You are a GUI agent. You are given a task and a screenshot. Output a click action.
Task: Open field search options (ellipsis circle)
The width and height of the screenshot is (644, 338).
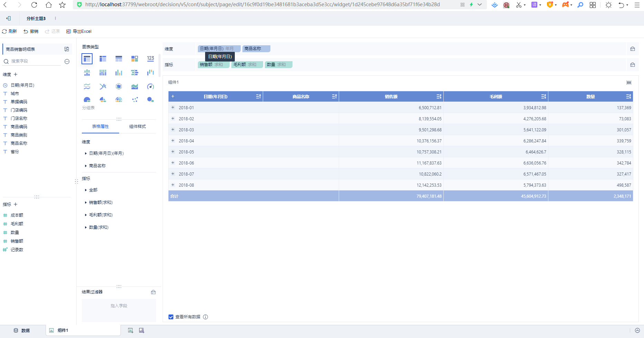pyautogui.click(x=67, y=62)
